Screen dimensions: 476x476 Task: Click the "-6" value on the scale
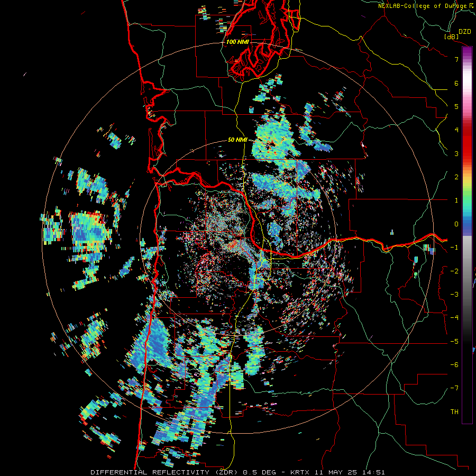tap(454, 365)
